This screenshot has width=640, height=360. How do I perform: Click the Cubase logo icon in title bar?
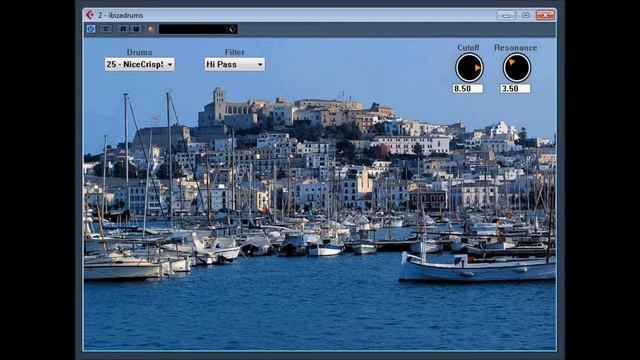(x=90, y=15)
